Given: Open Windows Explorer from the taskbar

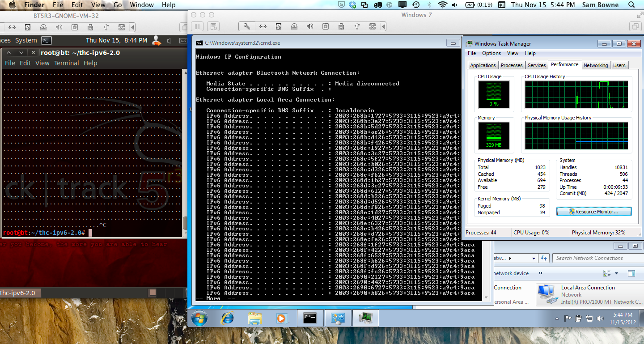Looking at the screenshot, I should click(x=255, y=319).
